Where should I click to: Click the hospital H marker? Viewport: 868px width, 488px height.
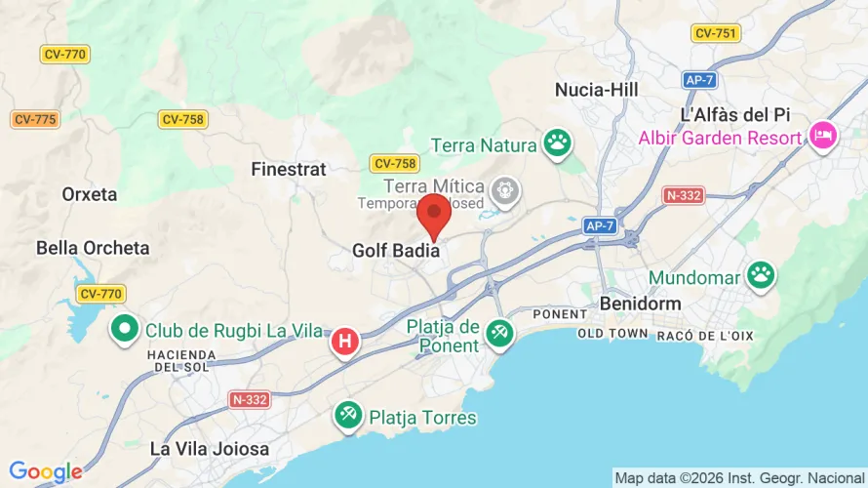(x=345, y=343)
